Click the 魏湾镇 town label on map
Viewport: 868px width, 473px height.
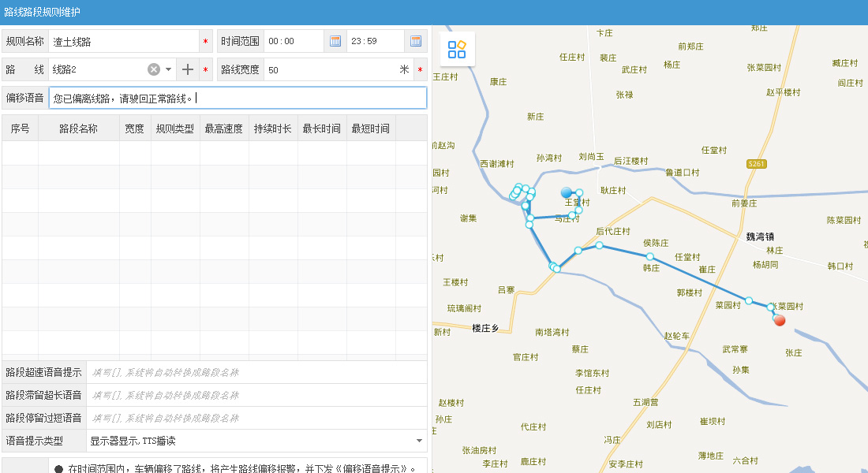(760, 236)
